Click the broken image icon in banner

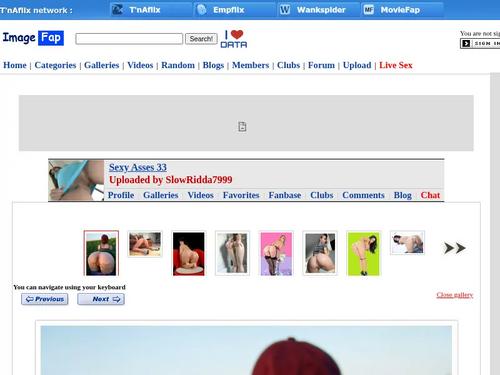[x=242, y=127]
